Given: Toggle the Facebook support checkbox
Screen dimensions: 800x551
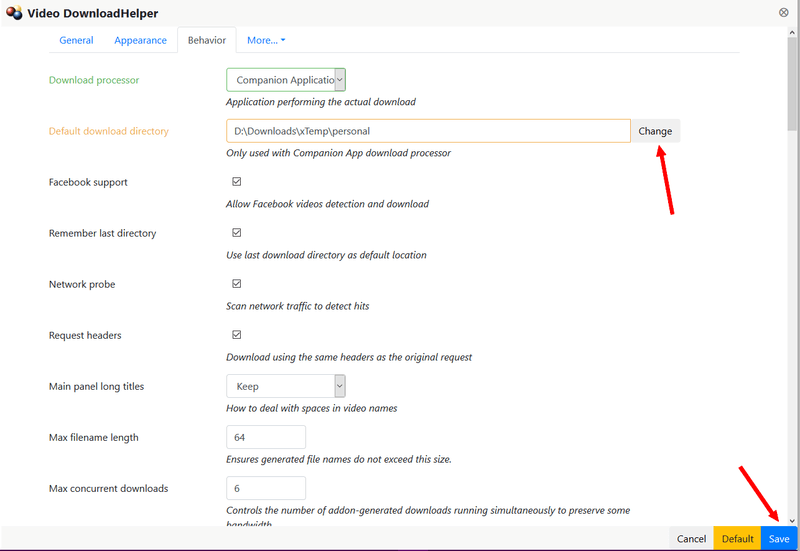Looking at the screenshot, I should point(237,182).
